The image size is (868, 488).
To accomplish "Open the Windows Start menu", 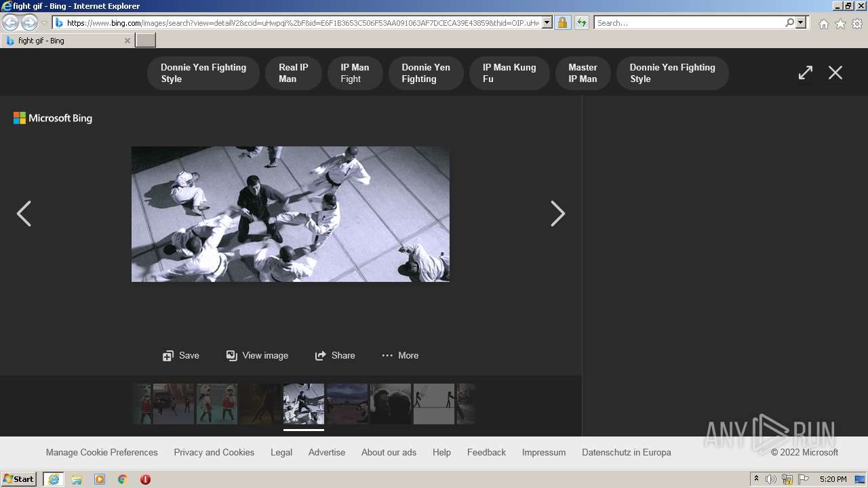I will tap(19, 479).
